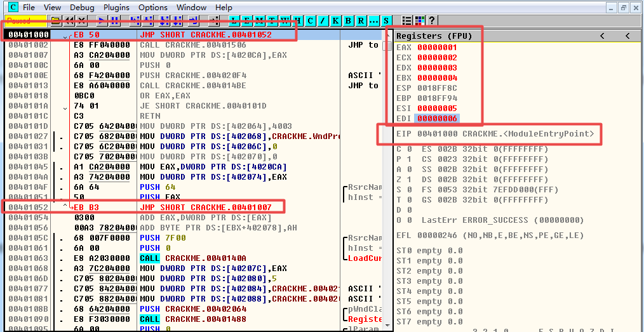This screenshot has width=644, height=332.
Task: Select the P parity flag value
Action: pos(410,159)
